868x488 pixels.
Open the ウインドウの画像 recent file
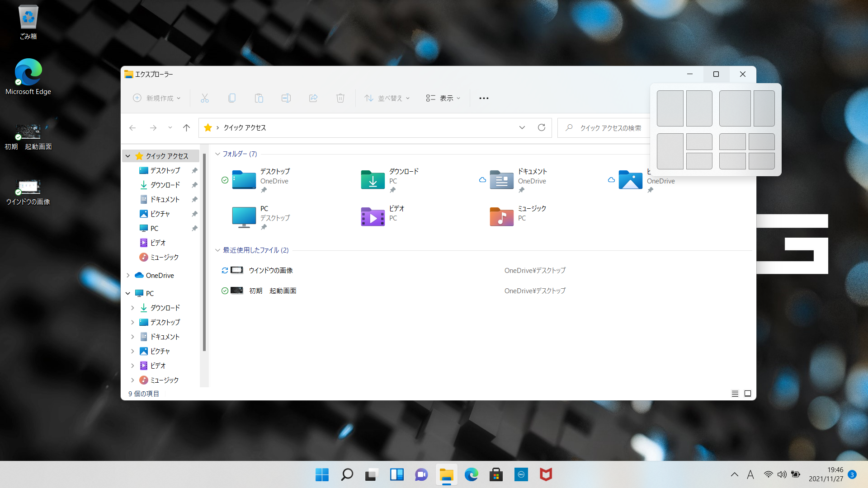270,270
